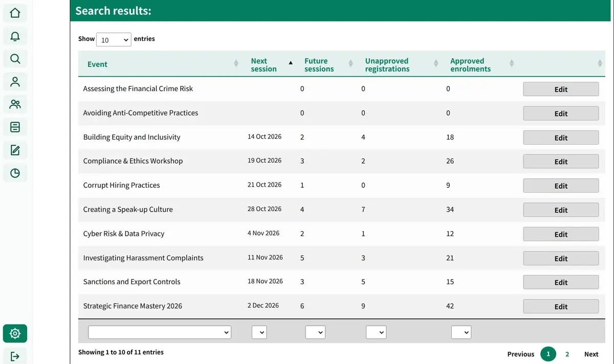Click the Next pagination link
This screenshot has width=614, height=364.
click(x=591, y=354)
